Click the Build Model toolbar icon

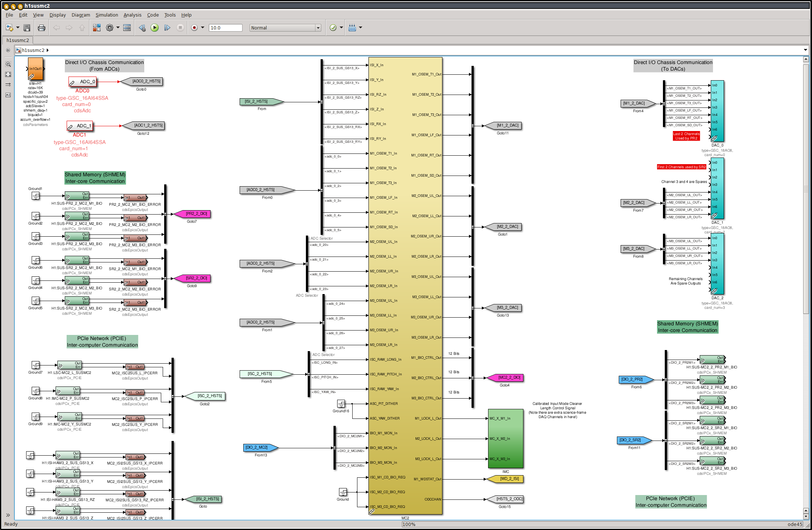pyautogui.click(x=352, y=28)
